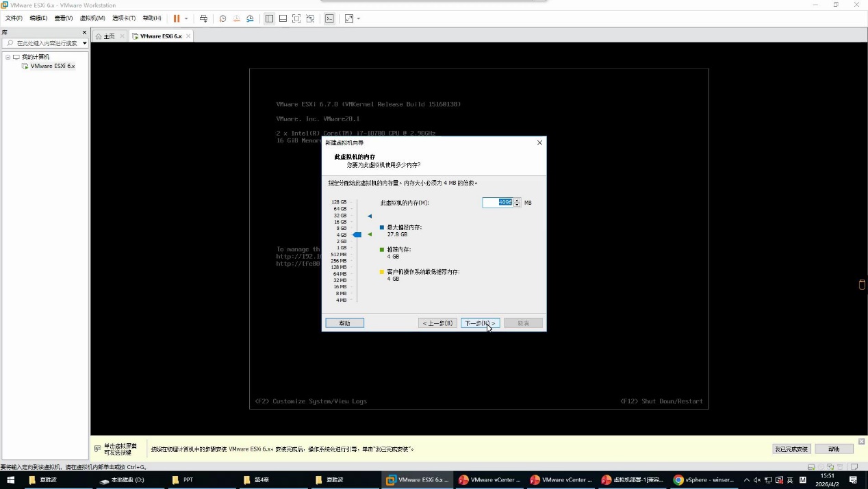This screenshot has height=489, width=868.
Task: Increase memory with the spinner up arrow
Action: 517,201
